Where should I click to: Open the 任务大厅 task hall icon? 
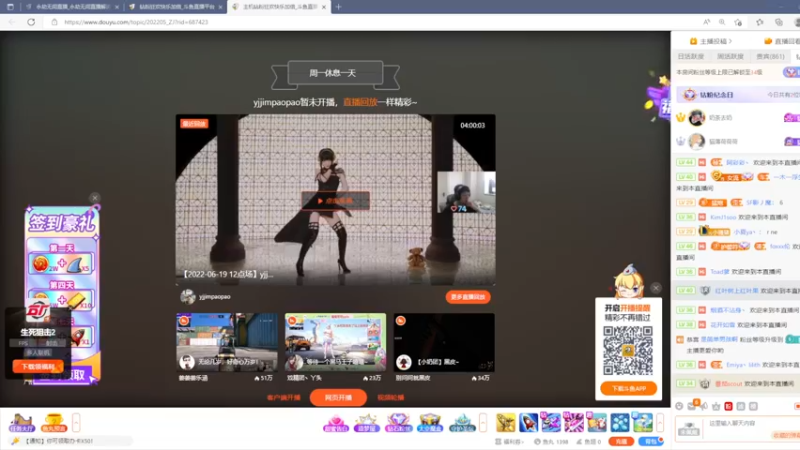[21, 422]
